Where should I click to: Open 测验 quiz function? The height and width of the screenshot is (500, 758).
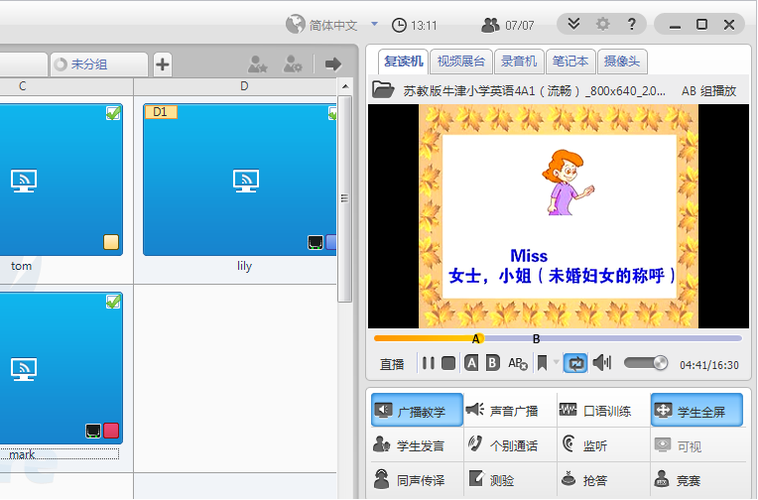pyautogui.click(x=491, y=480)
